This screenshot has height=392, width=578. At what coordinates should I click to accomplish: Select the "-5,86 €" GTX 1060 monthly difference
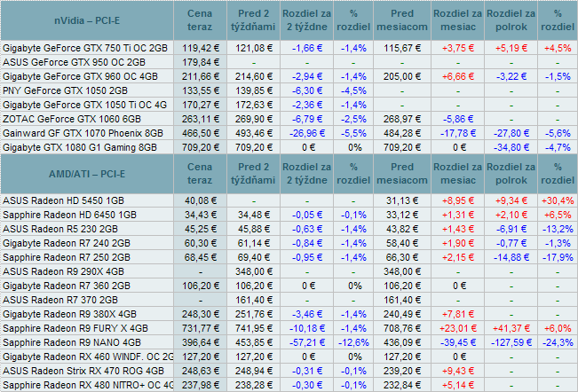coord(458,119)
